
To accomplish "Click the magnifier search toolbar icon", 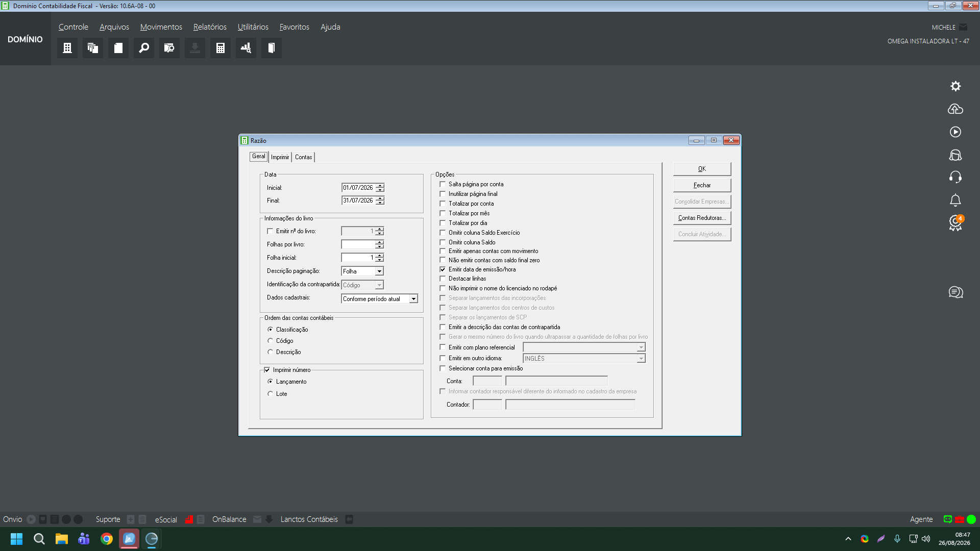I will (x=144, y=48).
